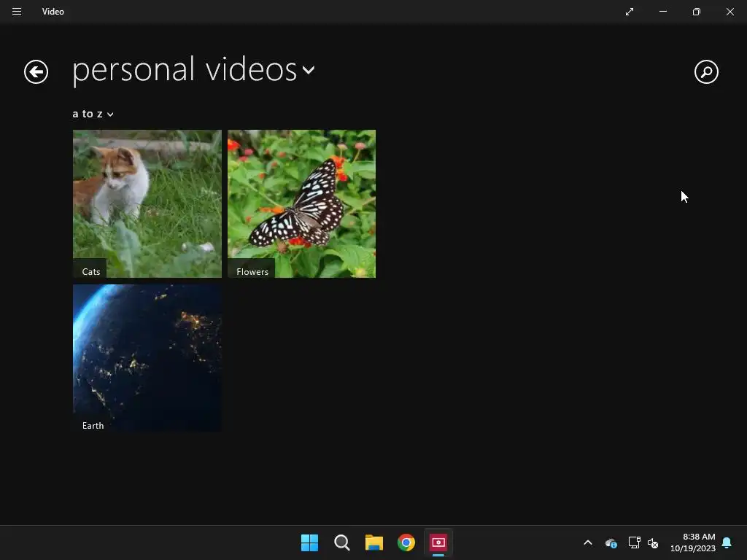Open taskbar Search
Viewport: 747px width, 560px height.
[x=341, y=542]
